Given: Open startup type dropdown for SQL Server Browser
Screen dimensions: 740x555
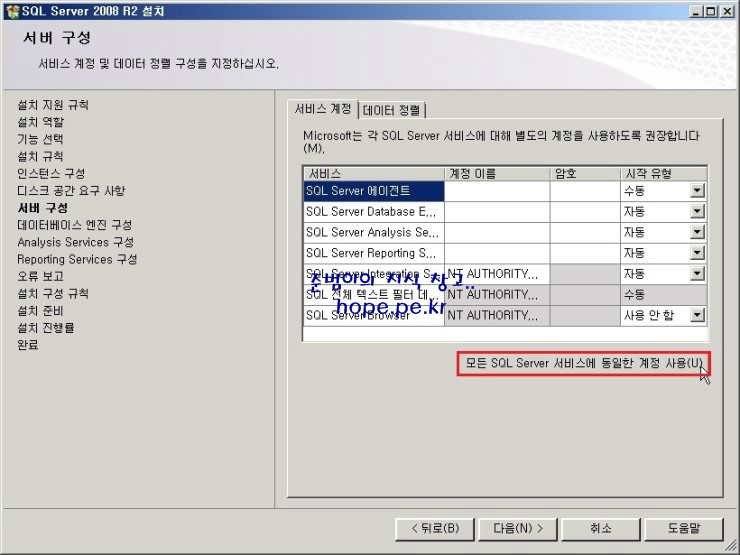Looking at the screenshot, I should point(697,315).
